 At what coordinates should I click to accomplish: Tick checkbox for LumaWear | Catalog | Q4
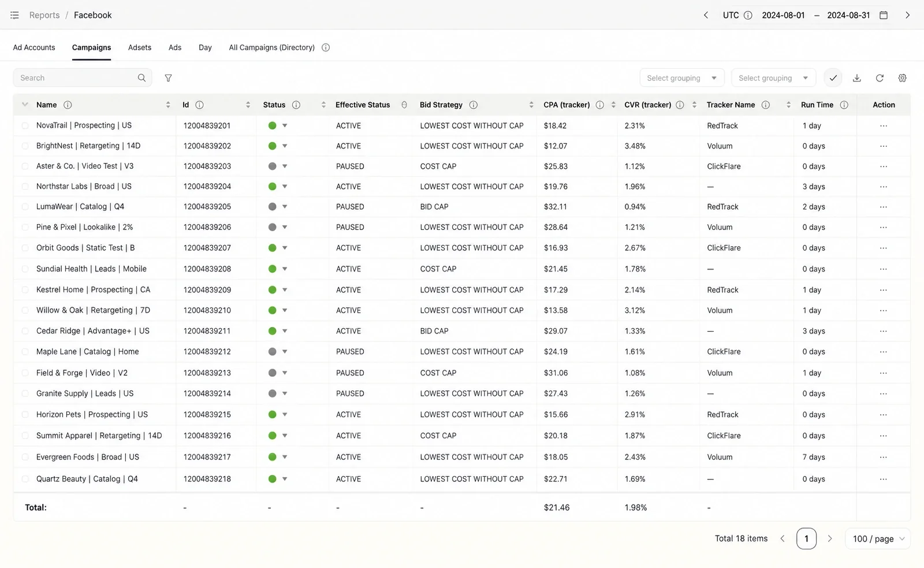pos(25,207)
